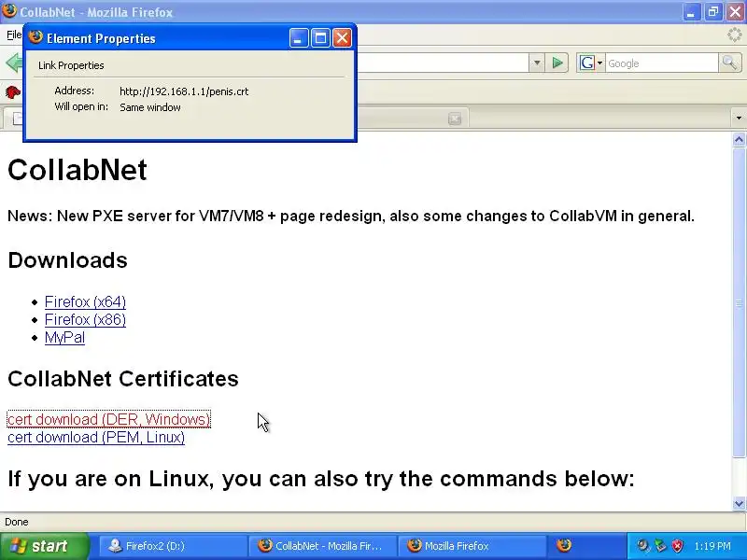Open the Firefox (x64) download link
This screenshot has width=747, height=560.
85,301
